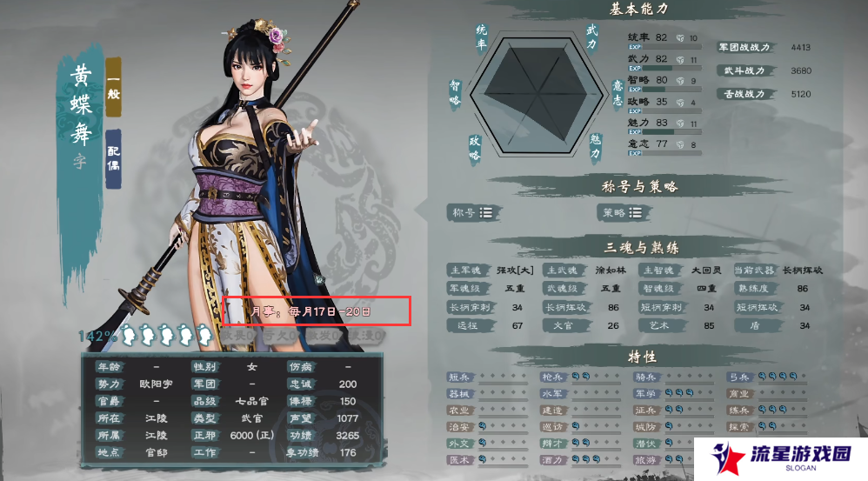Click the swirl icon next to 统率 82

pos(680,38)
